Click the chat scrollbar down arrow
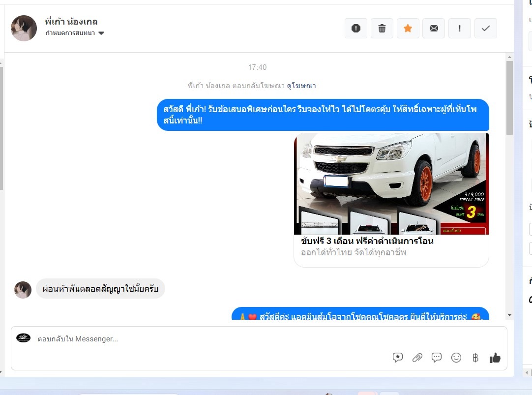Screen dimensions: 532x395 [509, 315]
